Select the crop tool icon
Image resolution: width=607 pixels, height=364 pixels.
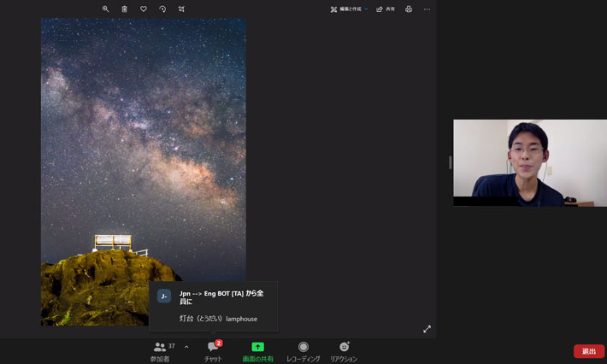[181, 9]
